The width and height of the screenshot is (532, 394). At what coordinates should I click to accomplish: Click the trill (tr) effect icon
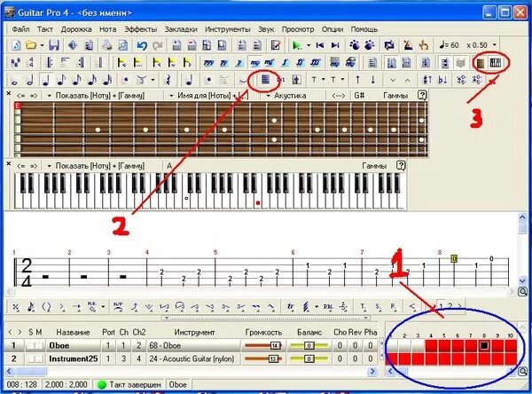[291, 306]
